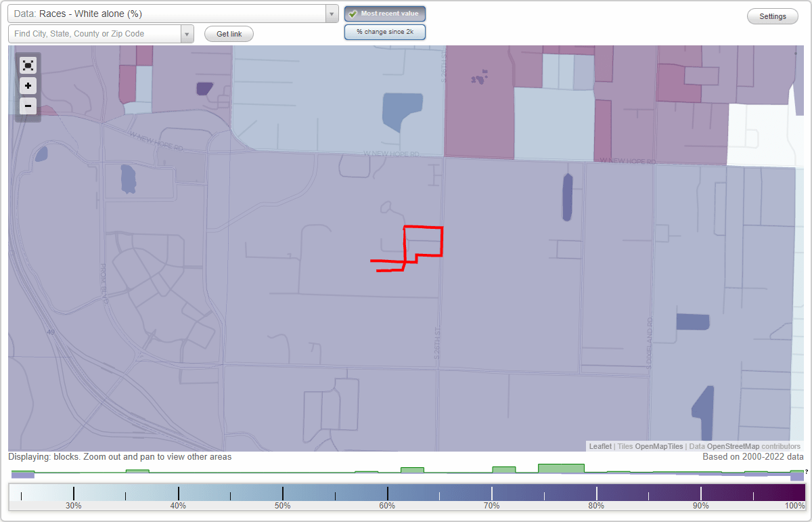Click the checkmark icon on Most recent value
Viewport: 812px width, 522px height.
point(353,14)
